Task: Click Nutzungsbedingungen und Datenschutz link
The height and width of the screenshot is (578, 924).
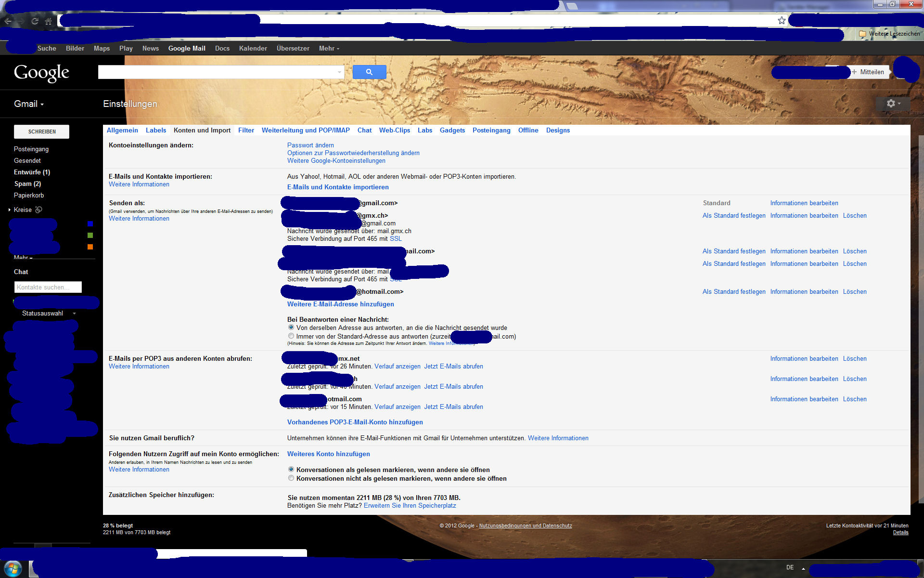Action: [526, 525]
